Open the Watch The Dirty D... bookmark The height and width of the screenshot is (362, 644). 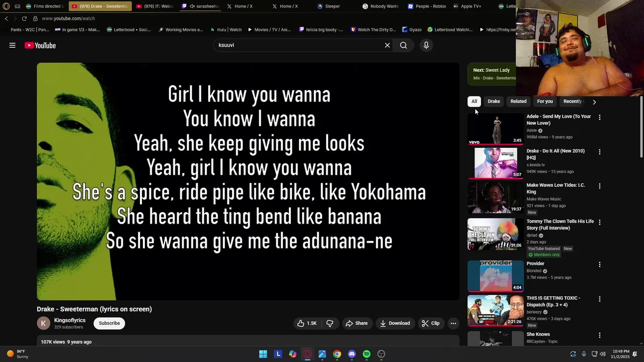(x=373, y=30)
